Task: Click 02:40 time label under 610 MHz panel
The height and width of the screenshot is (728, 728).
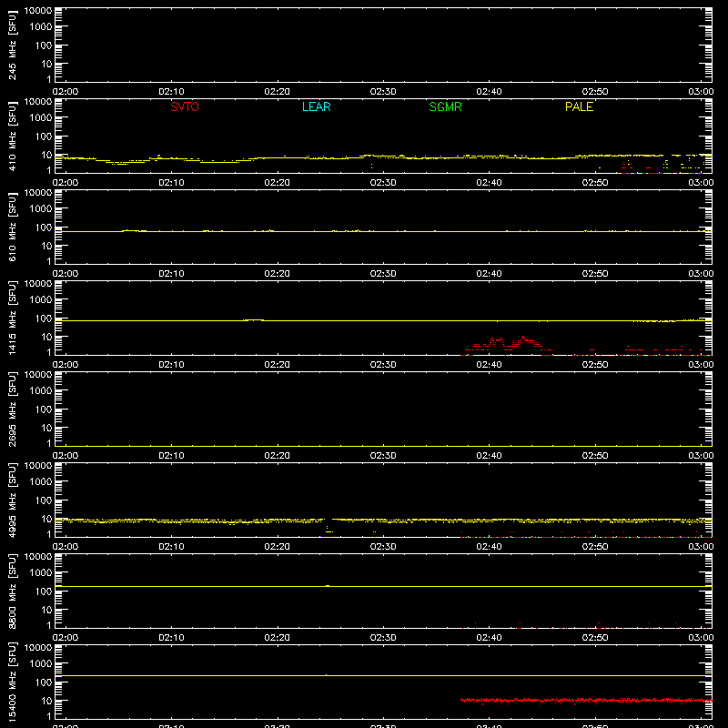Action: 489,274
